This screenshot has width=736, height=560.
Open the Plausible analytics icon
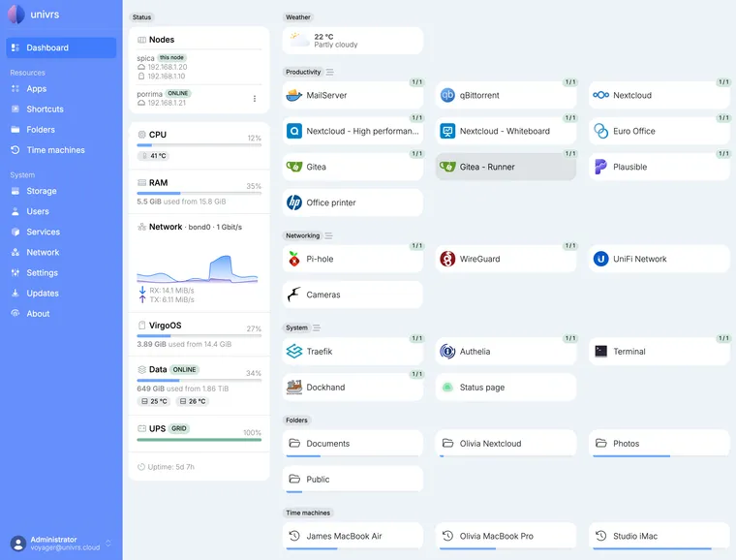coord(600,167)
